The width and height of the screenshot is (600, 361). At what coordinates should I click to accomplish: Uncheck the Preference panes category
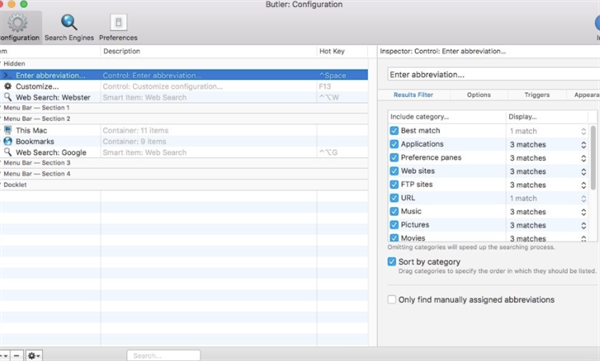394,157
